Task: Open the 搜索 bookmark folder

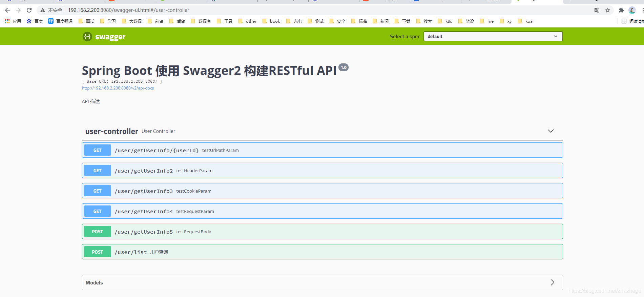Action: point(424,21)
